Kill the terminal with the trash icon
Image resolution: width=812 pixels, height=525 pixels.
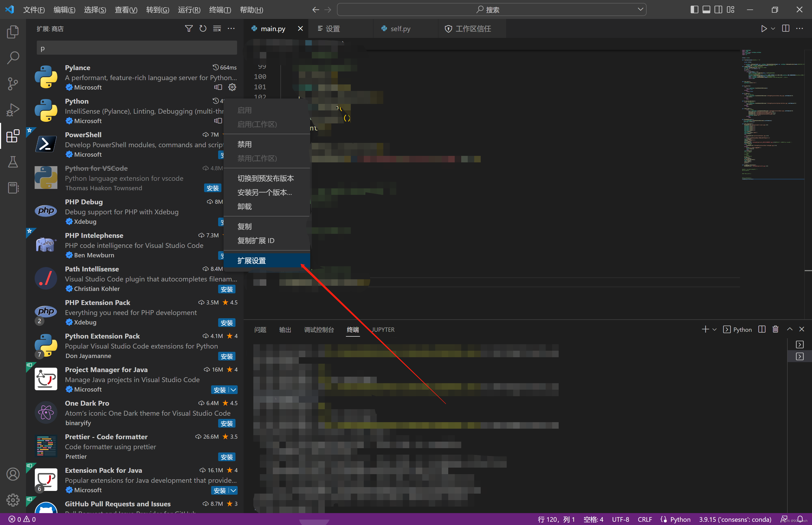775,329
